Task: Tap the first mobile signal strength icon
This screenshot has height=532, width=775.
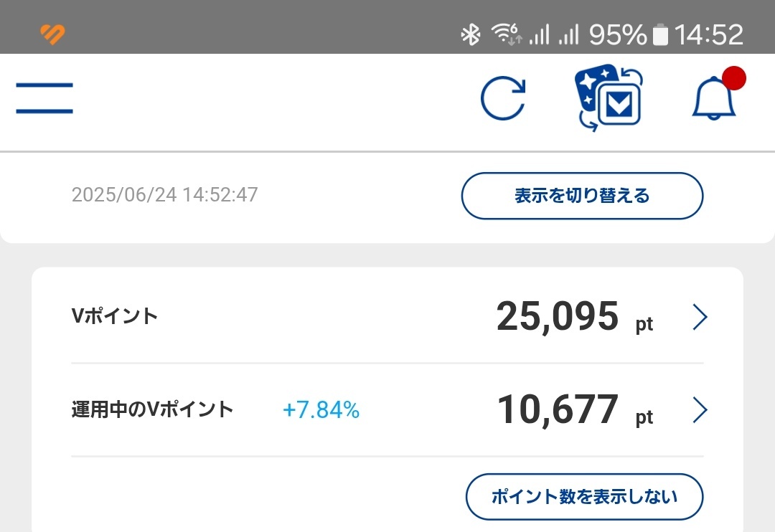Action: click(x=539, y=35)
